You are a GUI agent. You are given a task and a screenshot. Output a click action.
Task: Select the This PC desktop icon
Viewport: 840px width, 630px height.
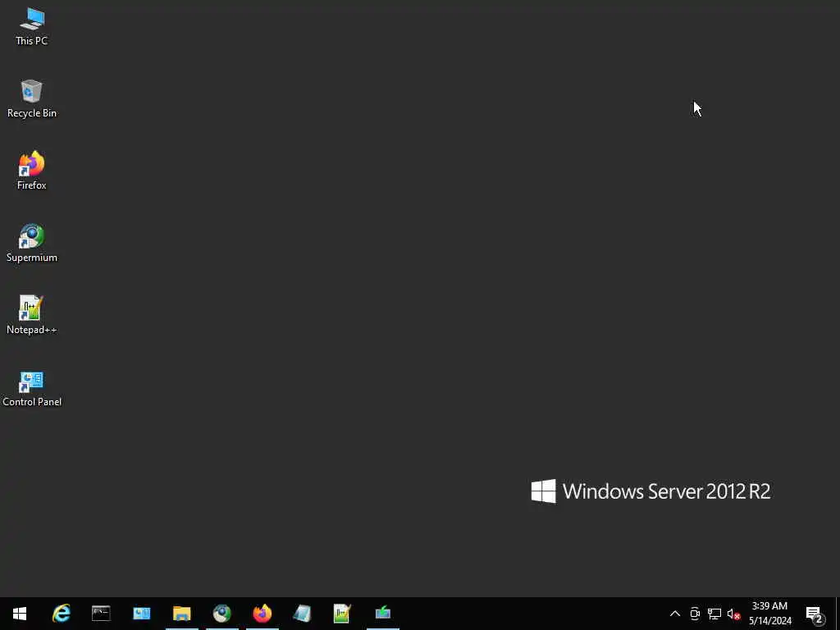tap(32, 27)
